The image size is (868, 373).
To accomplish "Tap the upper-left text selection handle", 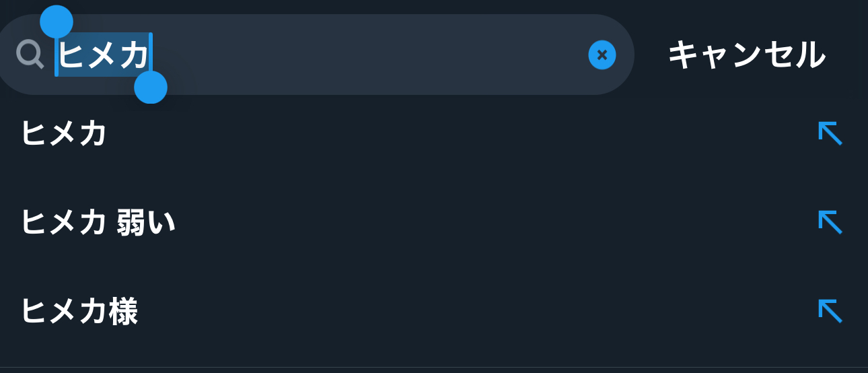I will pyautogui.click(x=57, y=22).
